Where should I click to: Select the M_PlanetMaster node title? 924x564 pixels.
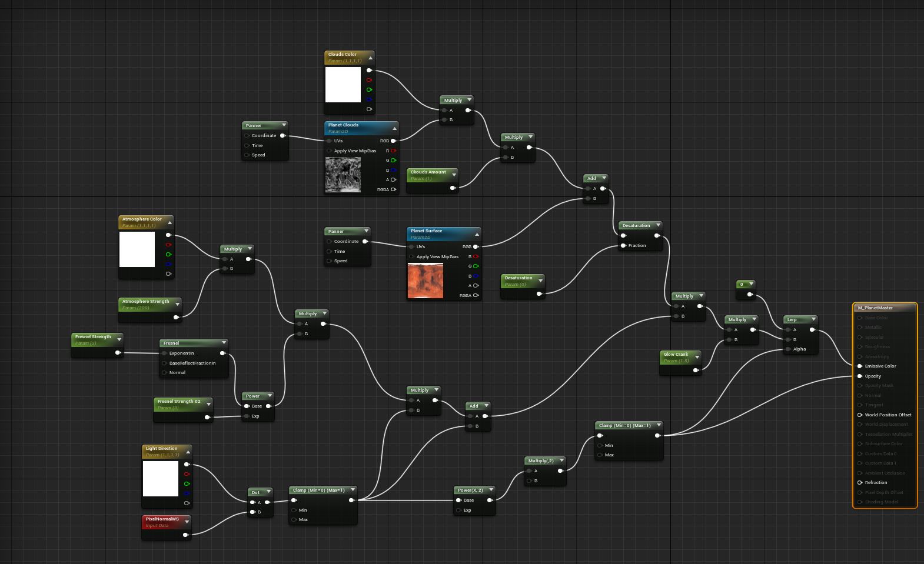coord(875,308)
